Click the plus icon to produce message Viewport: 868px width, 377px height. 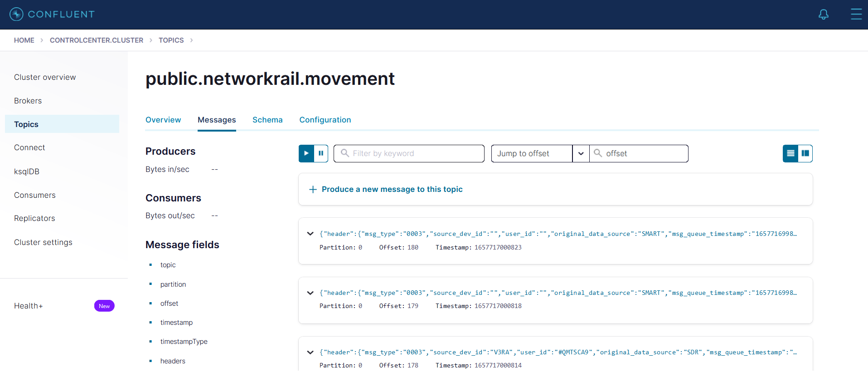313,189
